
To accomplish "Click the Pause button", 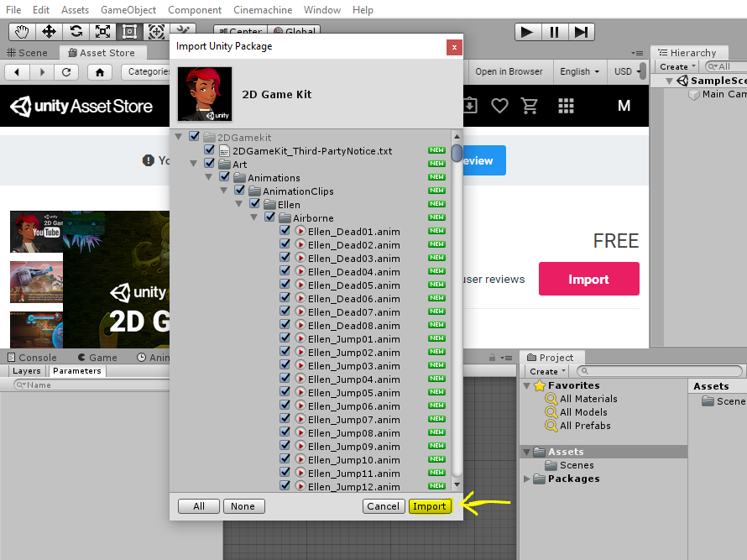I will click(555, 32).
